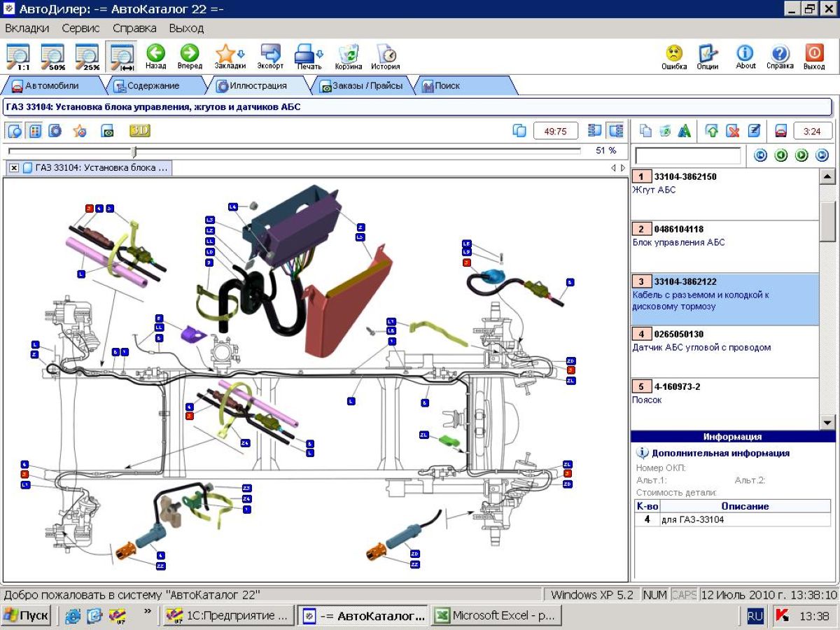This screenshot has width=840, height=630.
Task: Close the ГАЗ 33104 illustration document tab
Action: [x=13, y=168]
